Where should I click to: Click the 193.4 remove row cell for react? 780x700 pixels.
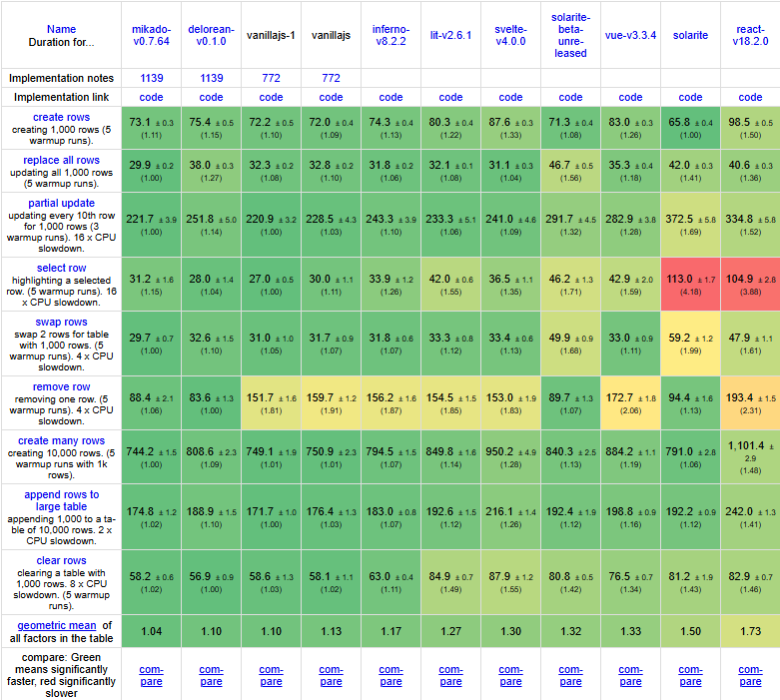750,403
